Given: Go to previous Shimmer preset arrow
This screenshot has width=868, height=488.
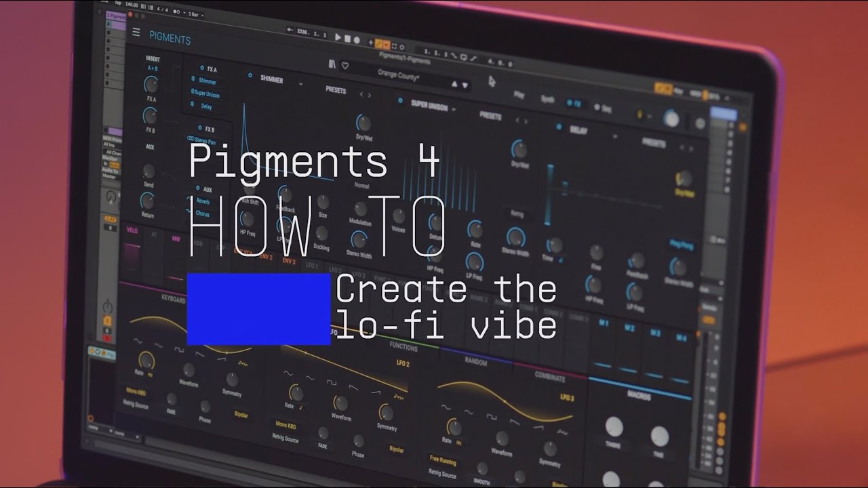Looking at the screenshot, I should click(361, 94).
